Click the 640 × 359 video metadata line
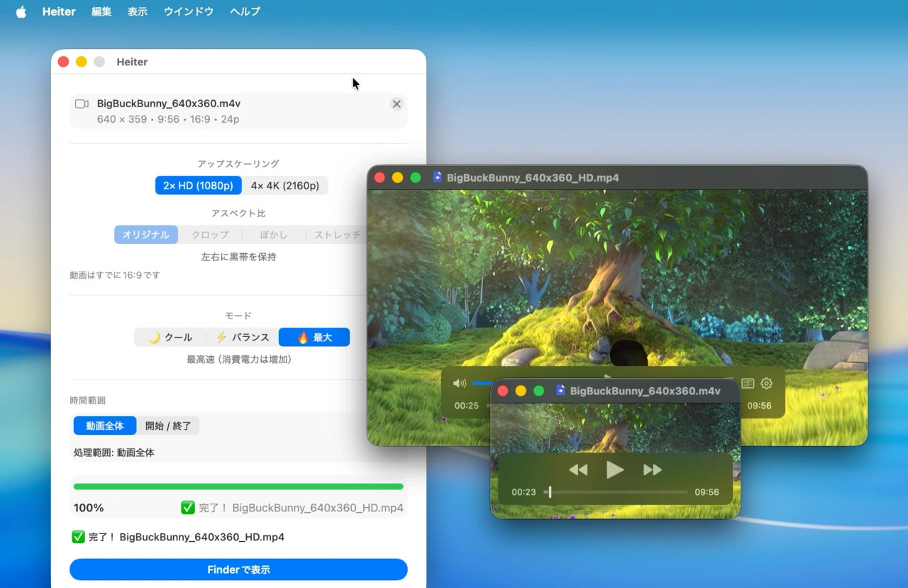908x588 pixels. 168,119
